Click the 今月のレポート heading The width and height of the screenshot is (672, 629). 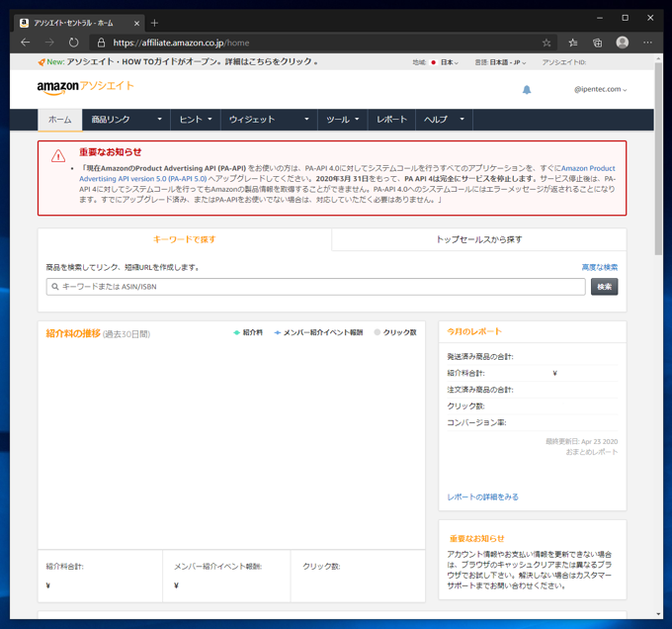(x=474, y=331)
